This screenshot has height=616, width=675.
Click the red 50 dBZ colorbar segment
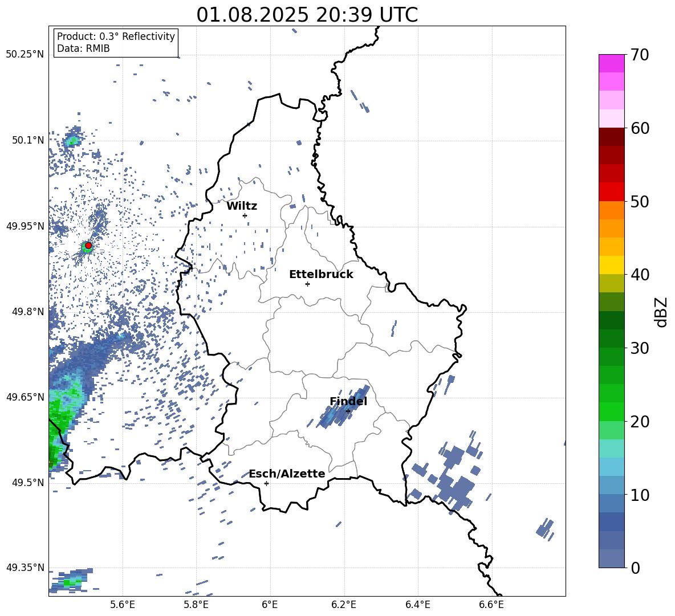(611, 192)
